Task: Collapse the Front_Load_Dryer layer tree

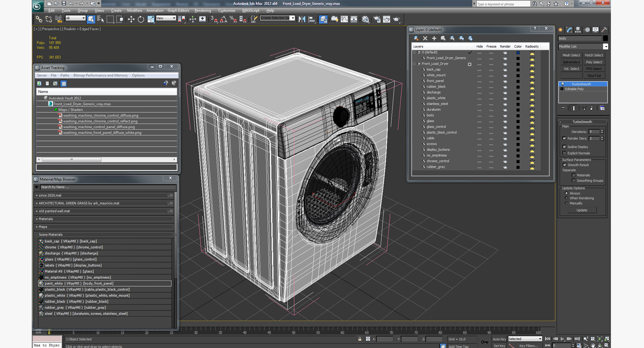Action: pyautogui.click(x=414, y=64)
